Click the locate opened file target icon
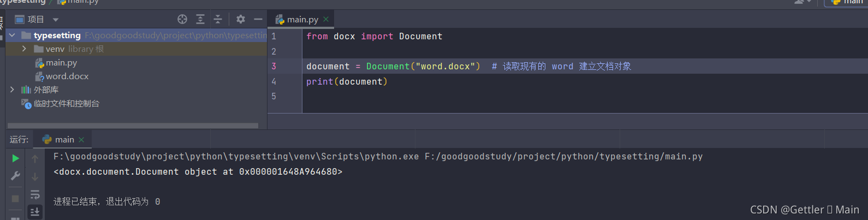 point(182,19)
